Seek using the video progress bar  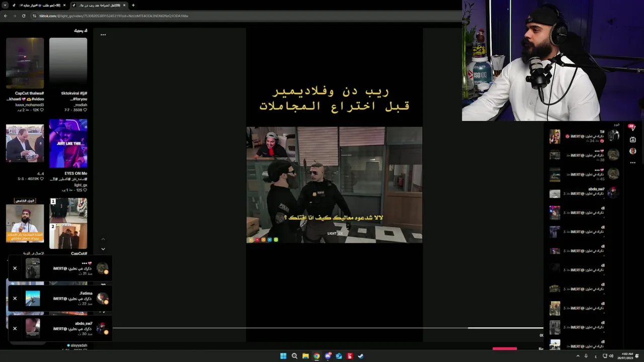pyautogui.click(x=327, y=328)
